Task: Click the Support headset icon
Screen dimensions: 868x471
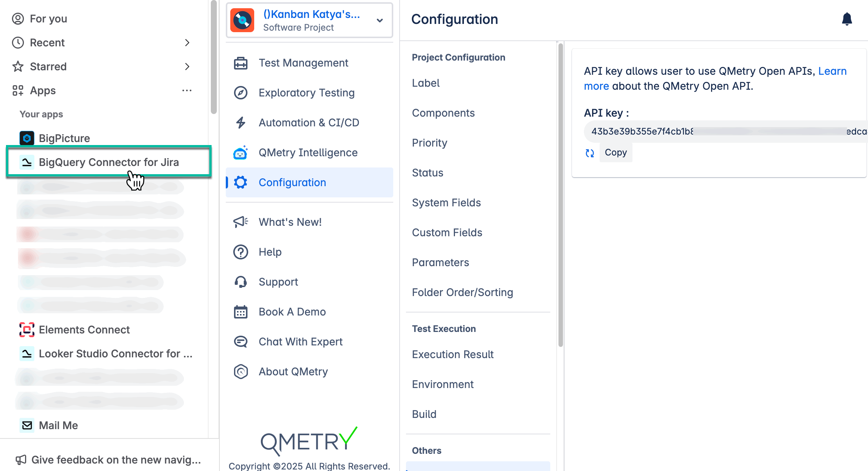Action: (x=241, y=281)
